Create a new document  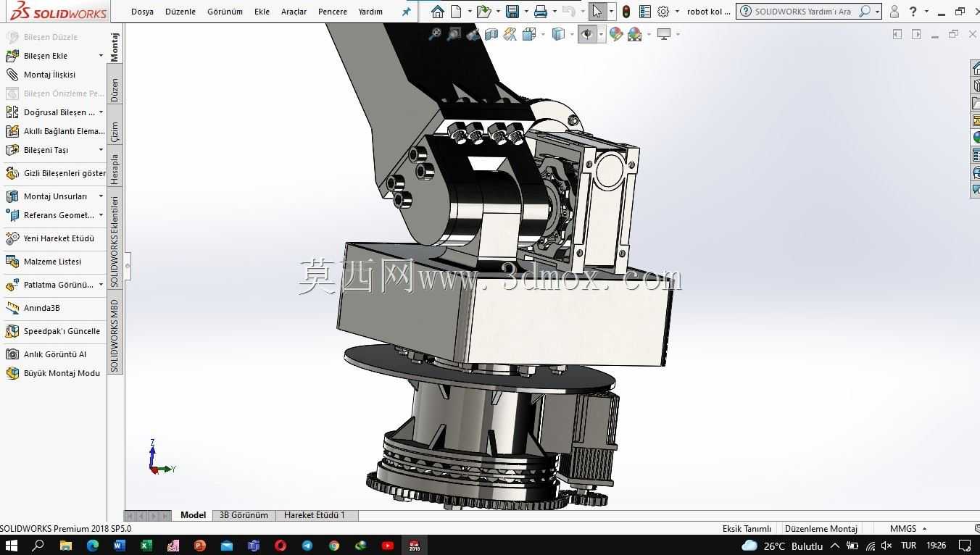456,12
